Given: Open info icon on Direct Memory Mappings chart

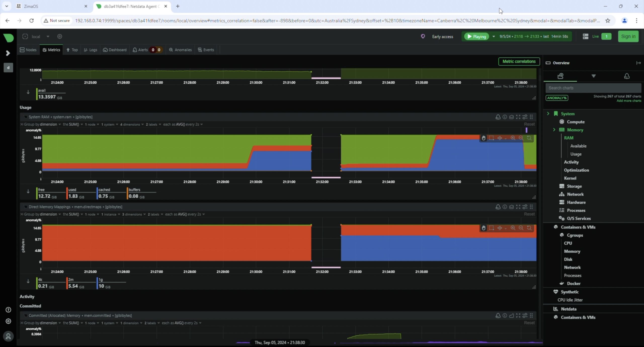Looking at the screenshot, I should point(505,207).
